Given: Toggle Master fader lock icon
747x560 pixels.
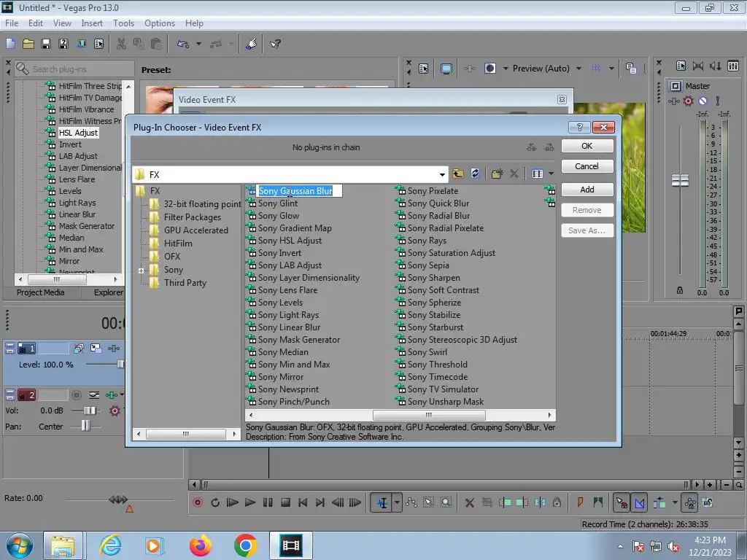Looking at the screenshot, I should tap(680, 290).
